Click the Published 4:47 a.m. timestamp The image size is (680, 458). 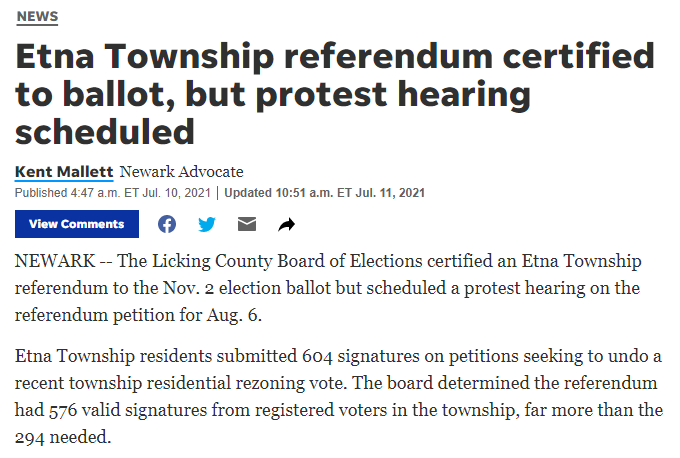coord(115,193)
